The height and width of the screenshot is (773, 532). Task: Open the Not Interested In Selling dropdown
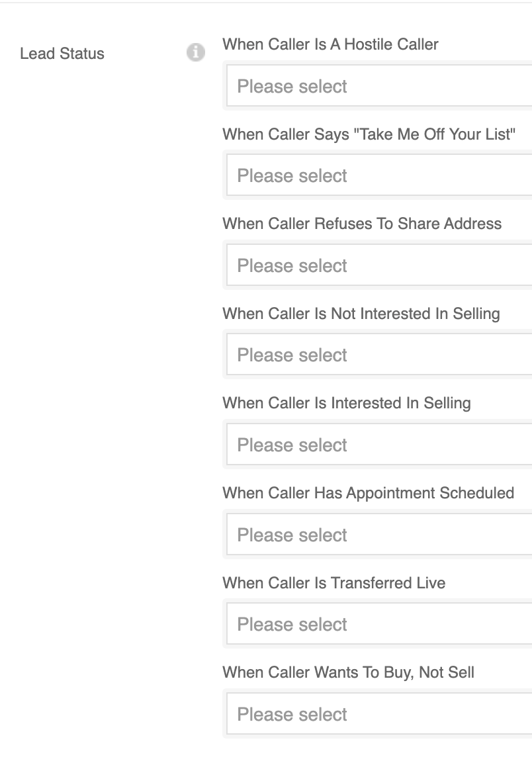(x=378, y=355)
